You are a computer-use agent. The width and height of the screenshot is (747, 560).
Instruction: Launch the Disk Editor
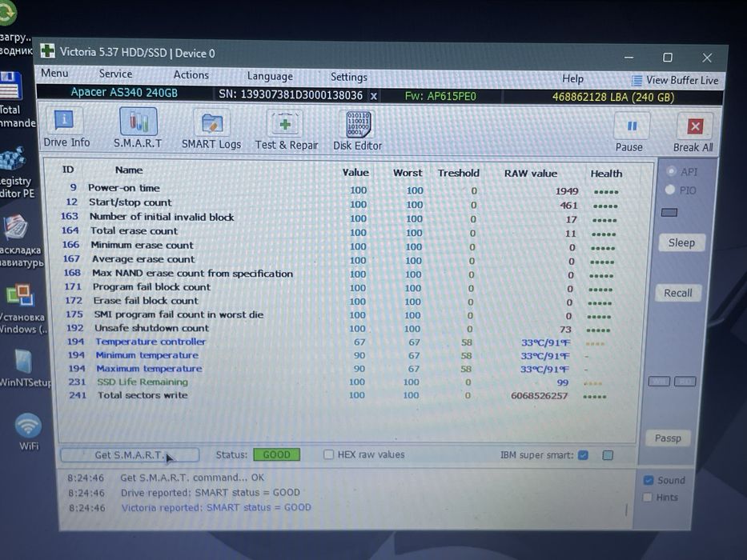click(357, 130)
